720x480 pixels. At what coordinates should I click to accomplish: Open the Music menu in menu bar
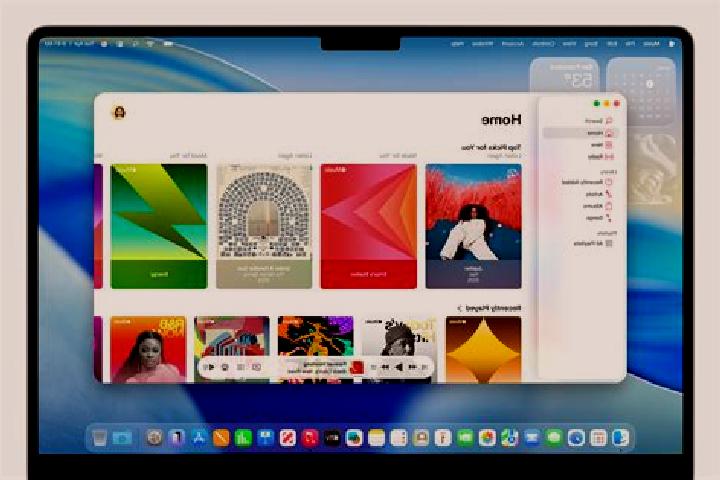coord(651,44)
